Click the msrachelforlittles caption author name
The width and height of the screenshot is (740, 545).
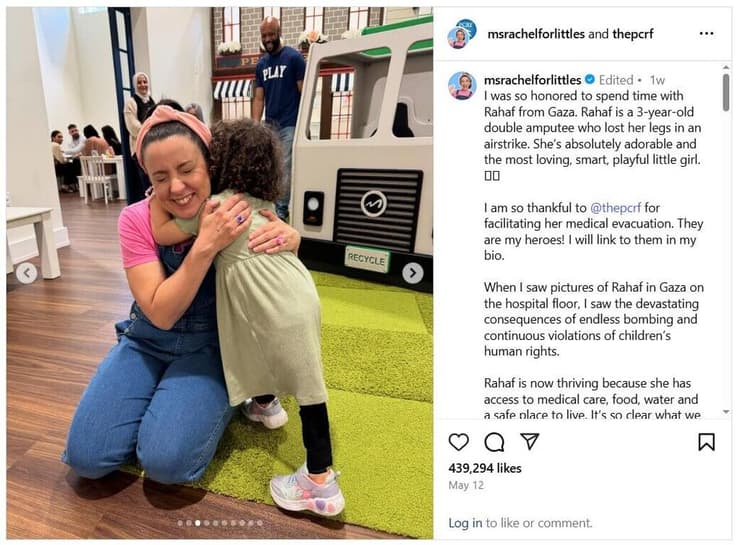click(532, 80)
